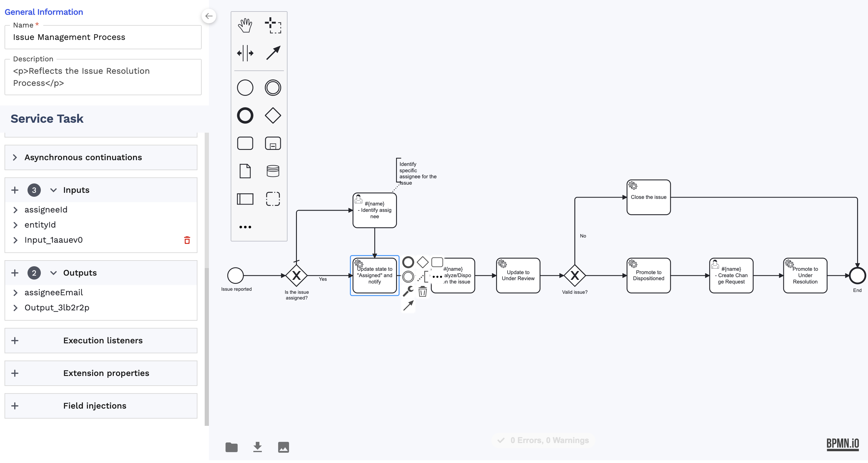This screenshot has height=463, width=868.
Task: Pick the expanded subprocess from palette
Action: 273,143
